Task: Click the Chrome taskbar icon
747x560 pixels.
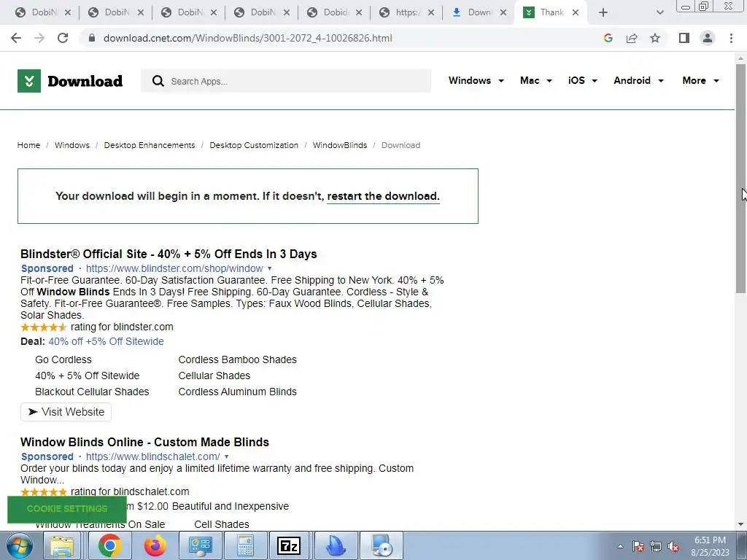Action: tap(110, 545)
